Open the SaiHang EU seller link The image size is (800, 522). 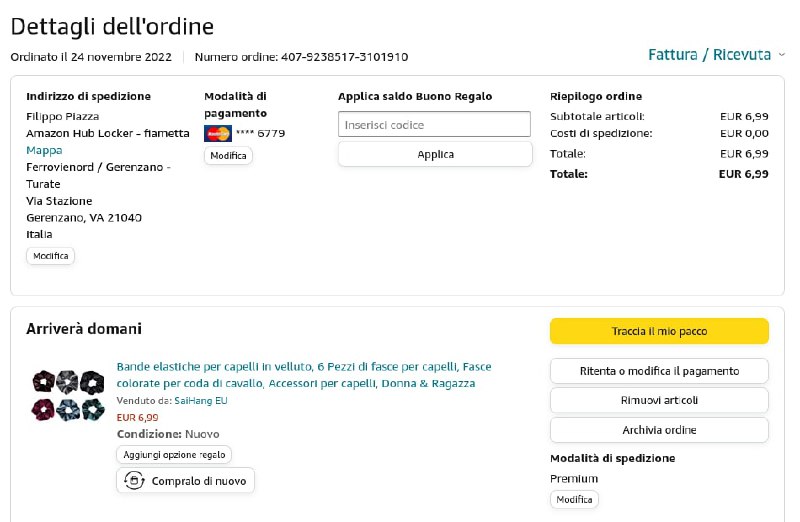[x=201, y=400]
